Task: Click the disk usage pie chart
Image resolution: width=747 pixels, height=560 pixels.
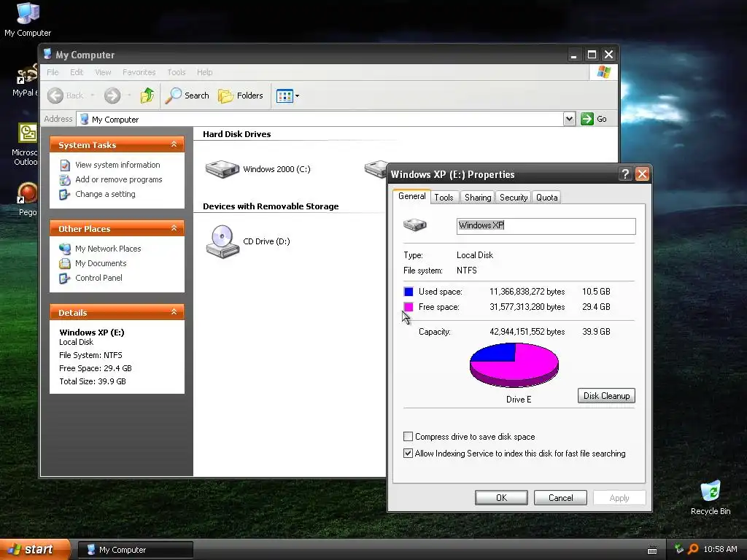Action: click(x=514, y=365)
